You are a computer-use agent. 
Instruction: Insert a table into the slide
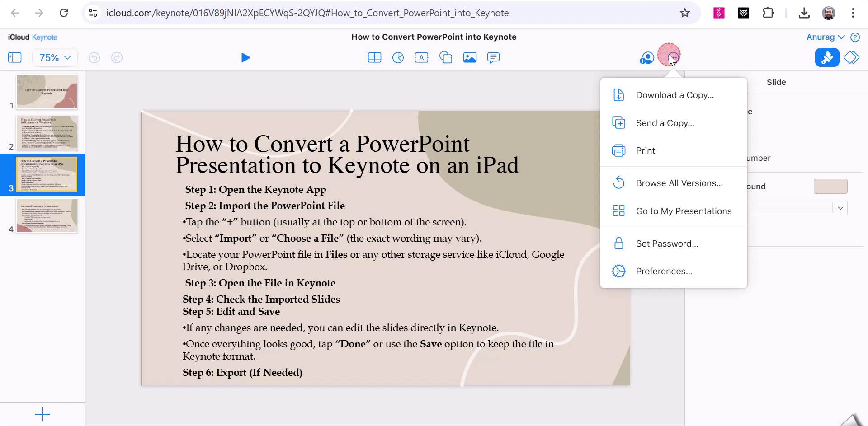coord(374,57)
